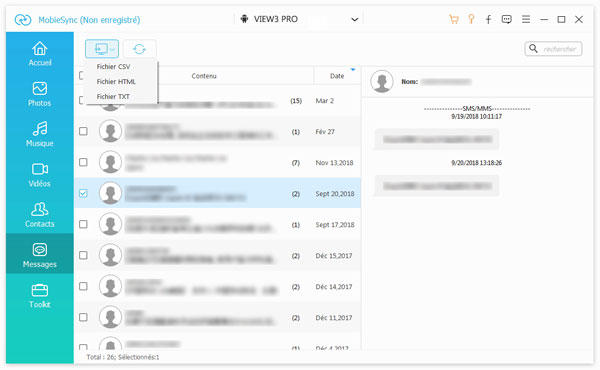Click the (7) message count
This screenshot has height=370, width=600.
296,163
